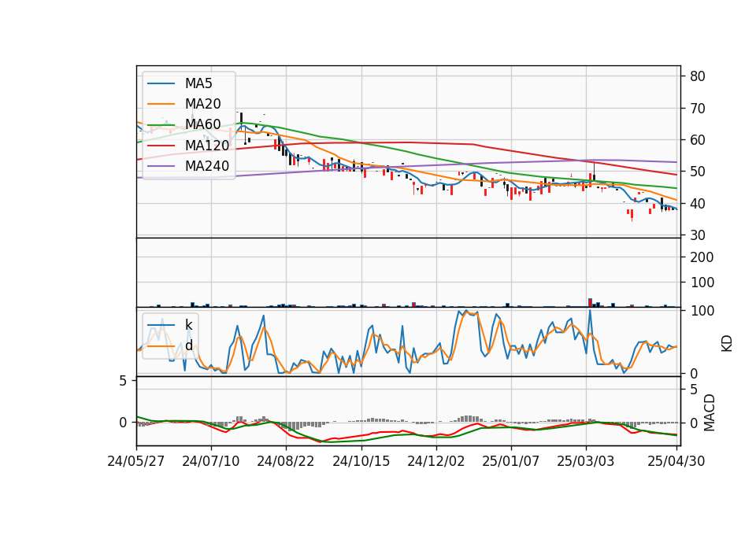Click the left MACD axis value 0
The width and height of the screenshot is (756, 543).
123,423
